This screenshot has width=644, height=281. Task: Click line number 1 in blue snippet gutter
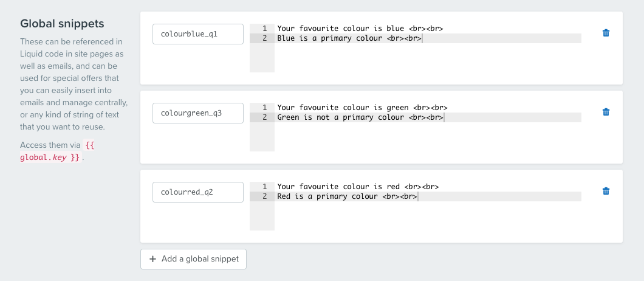point(264,29)
